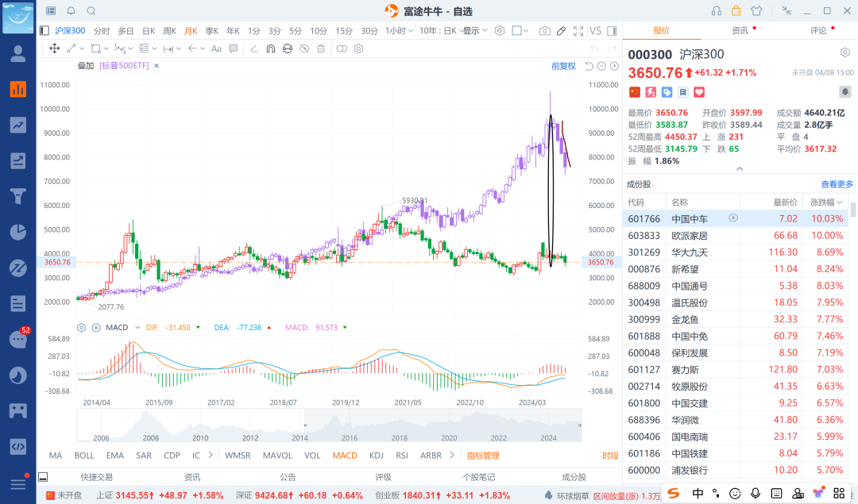Open chart settings gear in period bar
Image resolution: width=858 pixels, height=504 pixels.
(x=500, y=31)
